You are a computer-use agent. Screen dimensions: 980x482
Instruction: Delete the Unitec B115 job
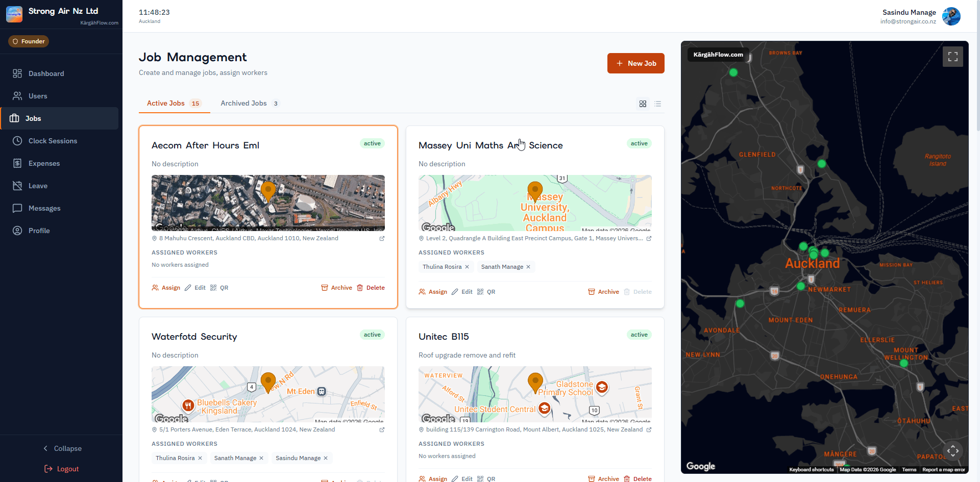pyautogui.click(x=638, y=479)
